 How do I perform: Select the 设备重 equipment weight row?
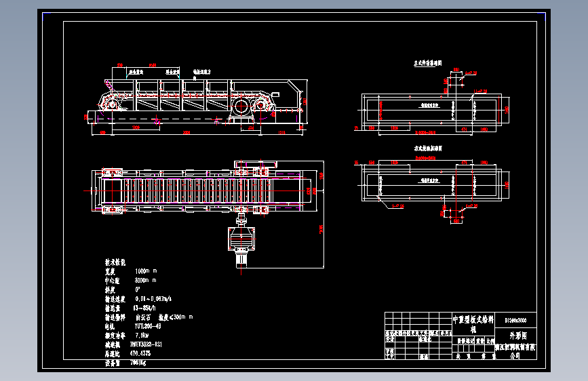click(x=125, y=363)
